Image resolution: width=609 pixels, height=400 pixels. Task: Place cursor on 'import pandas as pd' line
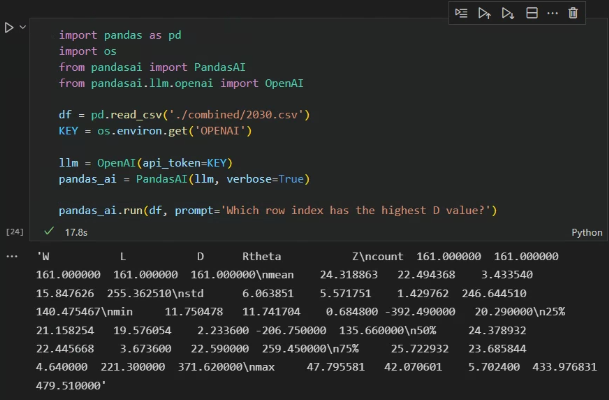pos(120,35)
